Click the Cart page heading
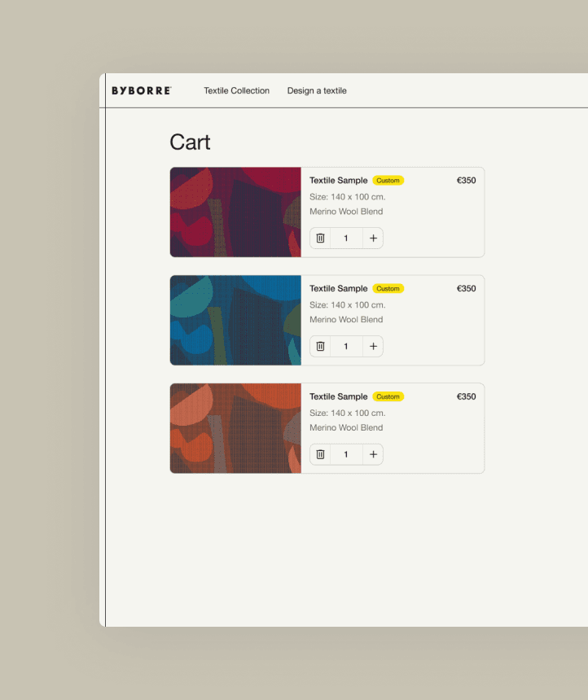The height and width of the screenshot is (700, 588). [x=190, y=142]
